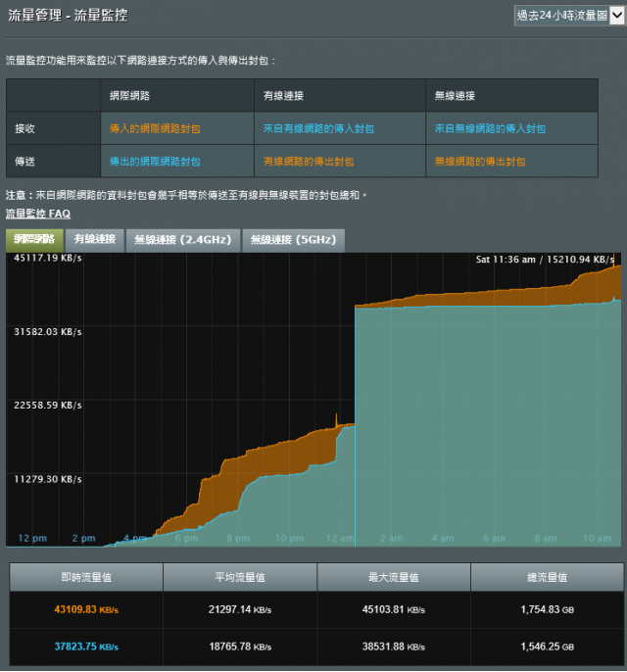
Task: Click the orange 43109.83 KB/s value
Action: point(86,610)
